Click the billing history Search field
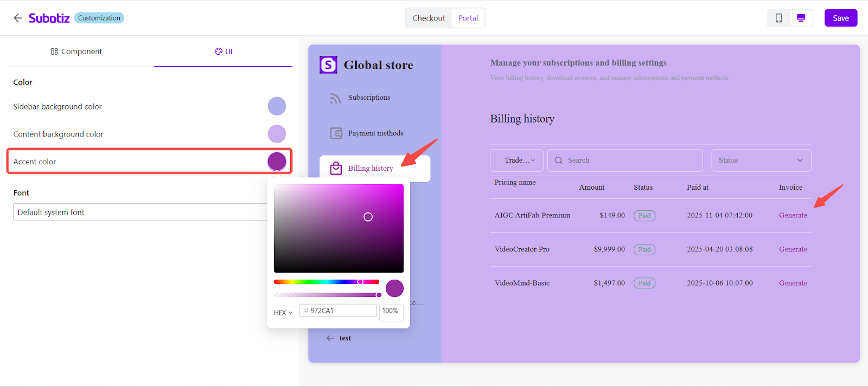This screenshot has width=868, height=387. coord(629,160)
